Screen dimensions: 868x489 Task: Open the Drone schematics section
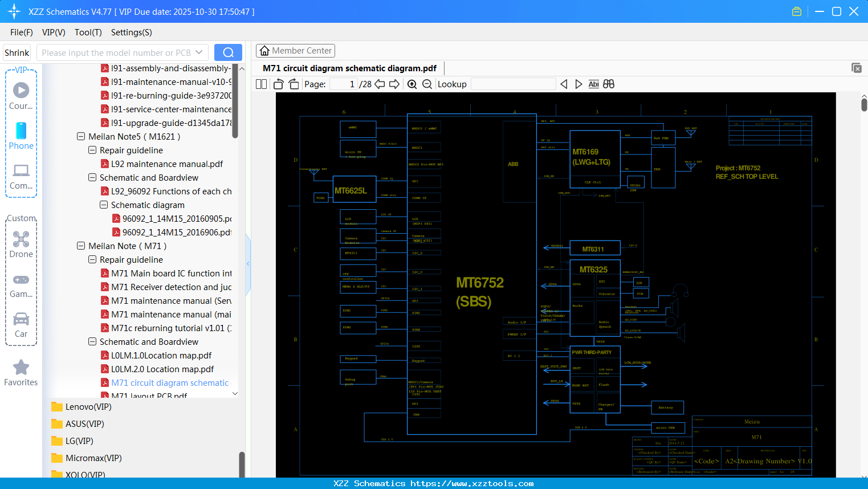(x=21, y=244)
